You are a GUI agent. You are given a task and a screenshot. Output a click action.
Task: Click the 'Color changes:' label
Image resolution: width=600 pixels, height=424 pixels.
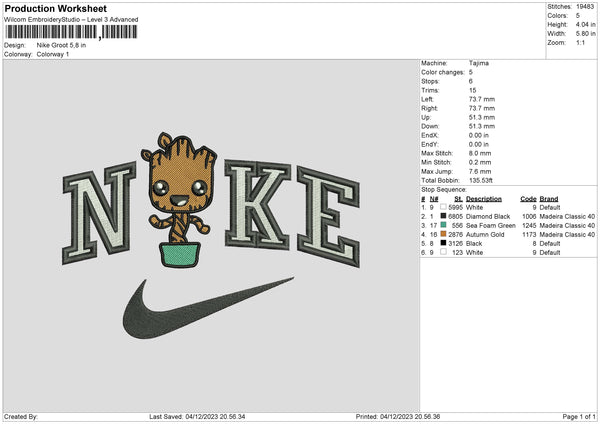click(443, 72)
